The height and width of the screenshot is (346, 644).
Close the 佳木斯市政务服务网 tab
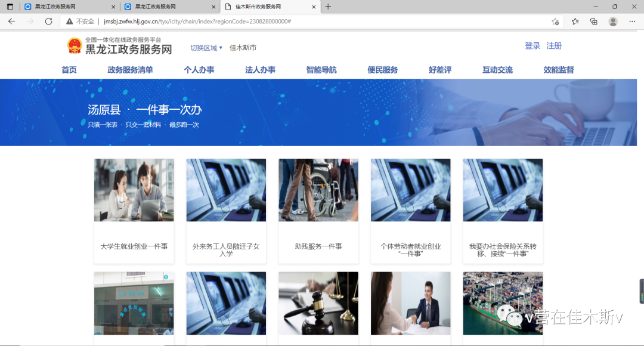point(314,7)
